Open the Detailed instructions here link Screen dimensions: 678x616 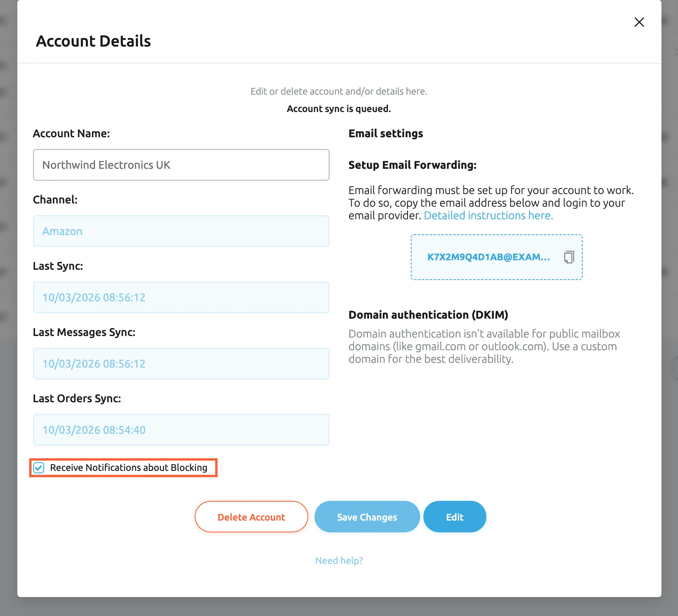click(x=488, y=215)
